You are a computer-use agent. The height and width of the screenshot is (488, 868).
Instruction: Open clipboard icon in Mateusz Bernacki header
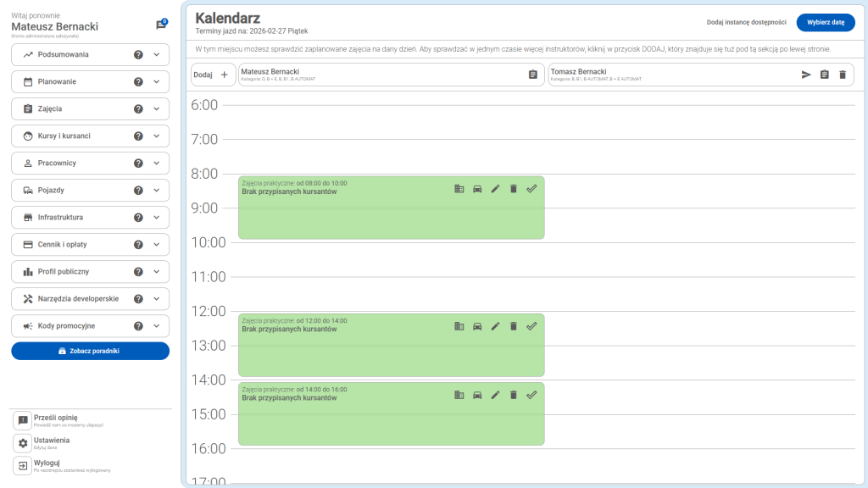(533, 75)
